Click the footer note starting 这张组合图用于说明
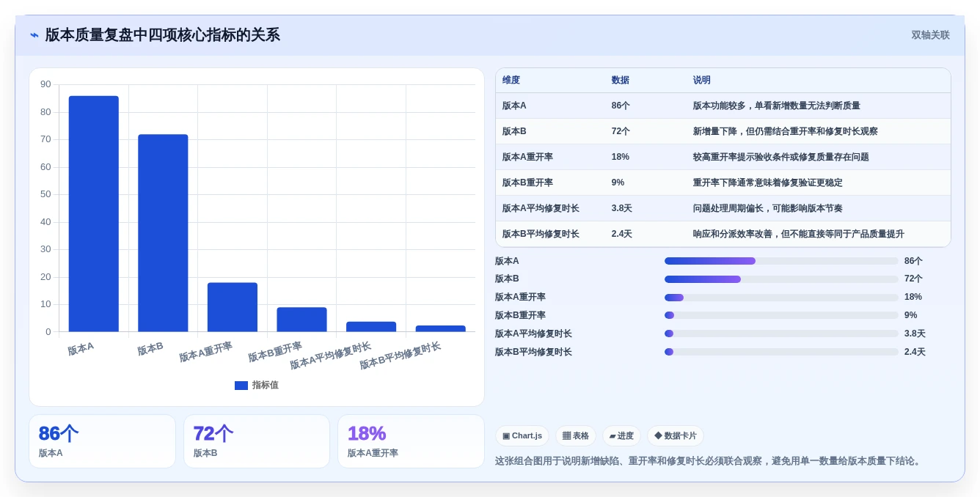 [x=709, y=461]
